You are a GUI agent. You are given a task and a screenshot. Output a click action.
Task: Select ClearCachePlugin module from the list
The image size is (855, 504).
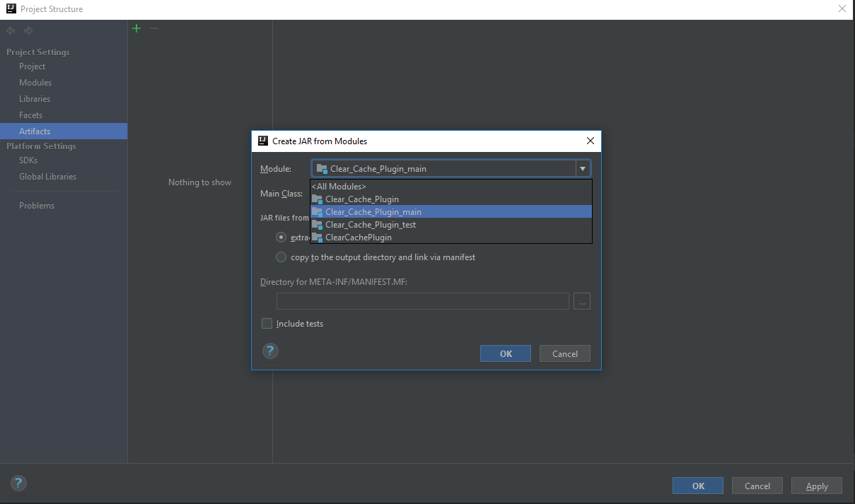[x=358, y=238]
